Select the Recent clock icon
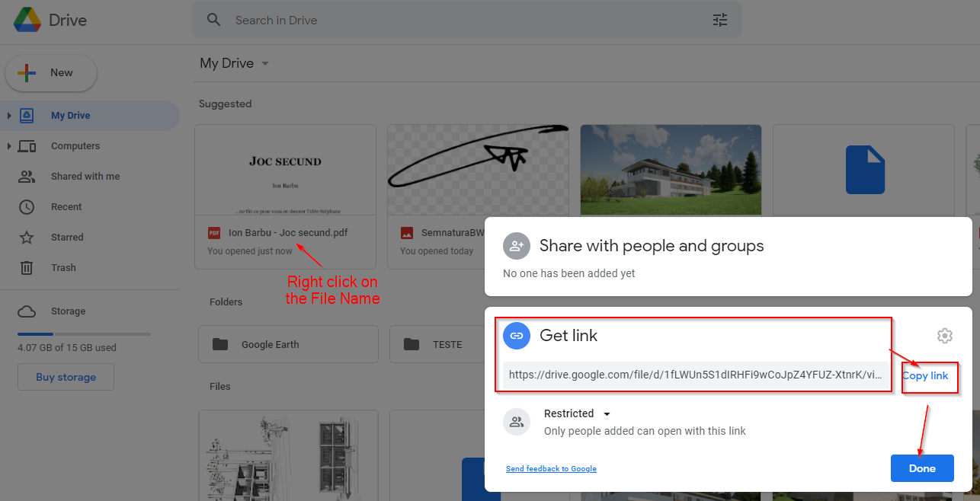The width and height of the screenshot is (980, 501). [x=27, y=206]
